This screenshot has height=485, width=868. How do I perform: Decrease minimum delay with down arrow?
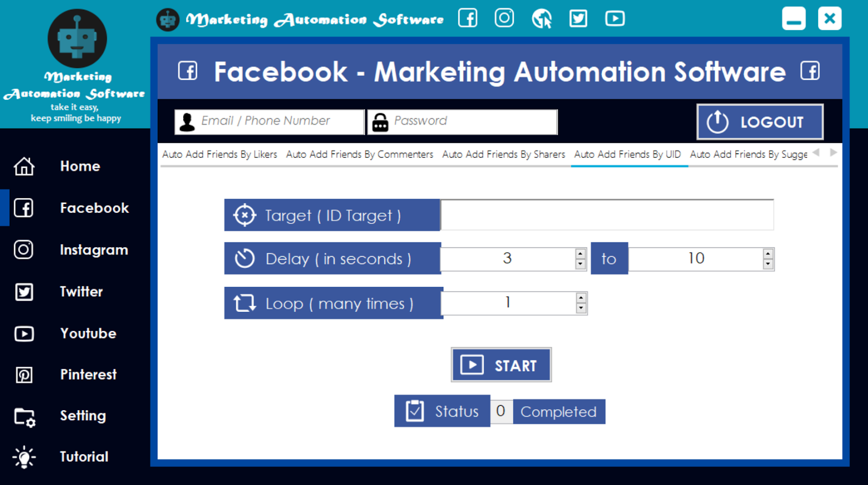580,264
